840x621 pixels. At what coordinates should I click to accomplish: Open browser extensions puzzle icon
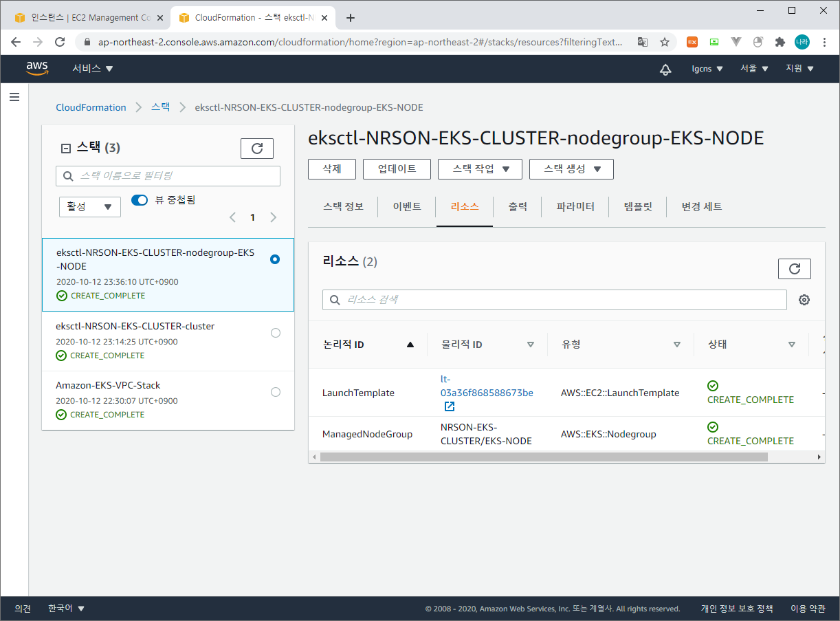pos(780,42)
